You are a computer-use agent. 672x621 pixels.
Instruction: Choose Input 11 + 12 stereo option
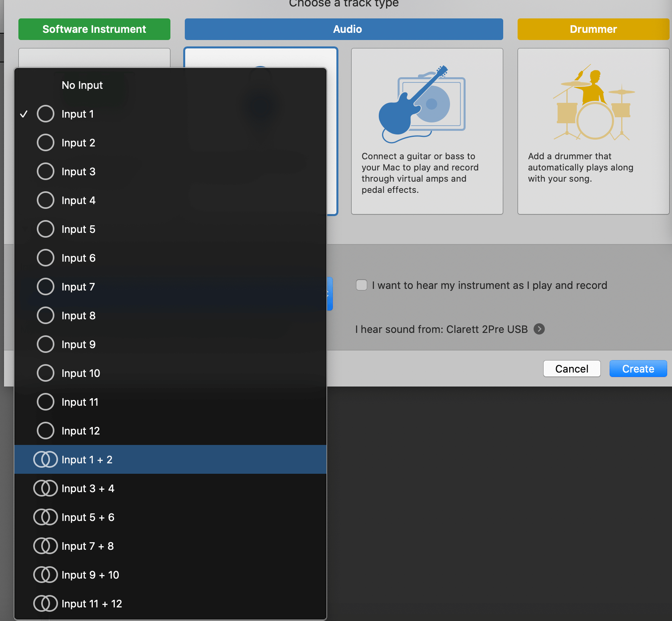point(92,603)
